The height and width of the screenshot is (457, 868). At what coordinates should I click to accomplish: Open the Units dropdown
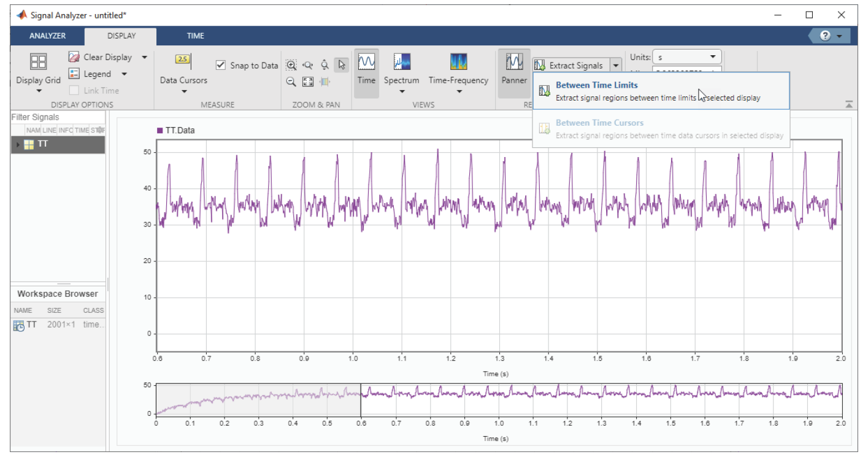(x=686, y=57)
